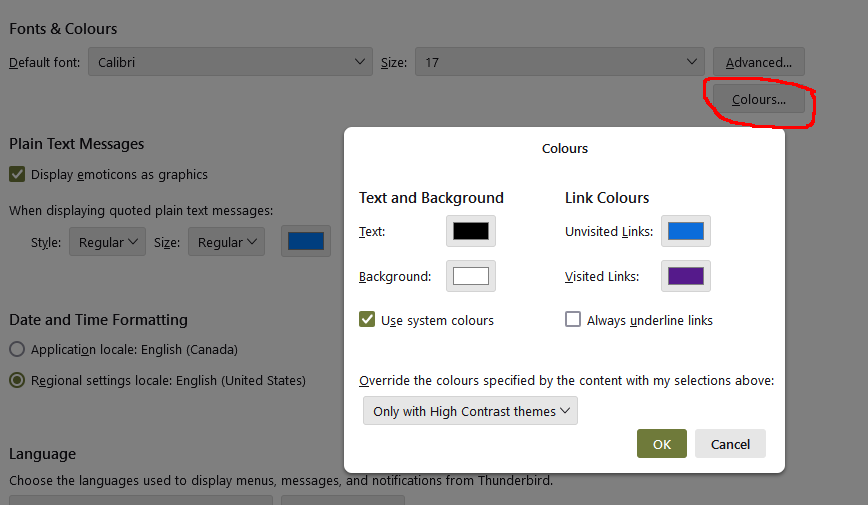This screenshot has width=868, height=505.
Task: Open the quoted text Size dropdown
Action: (226, 242)
